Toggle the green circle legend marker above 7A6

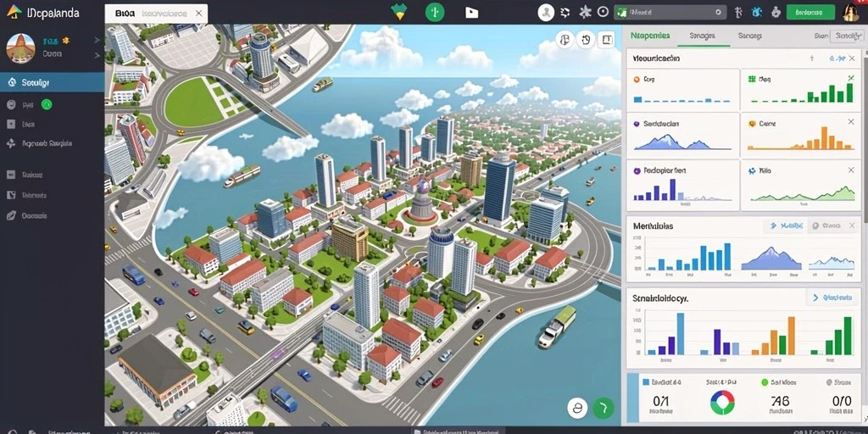click(x=765, y=382)
